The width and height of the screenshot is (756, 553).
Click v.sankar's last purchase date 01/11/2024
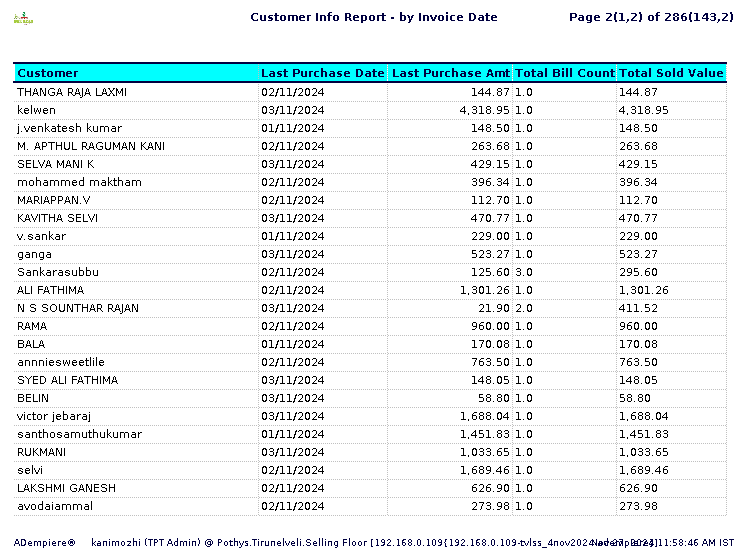(x=293, y=236)
